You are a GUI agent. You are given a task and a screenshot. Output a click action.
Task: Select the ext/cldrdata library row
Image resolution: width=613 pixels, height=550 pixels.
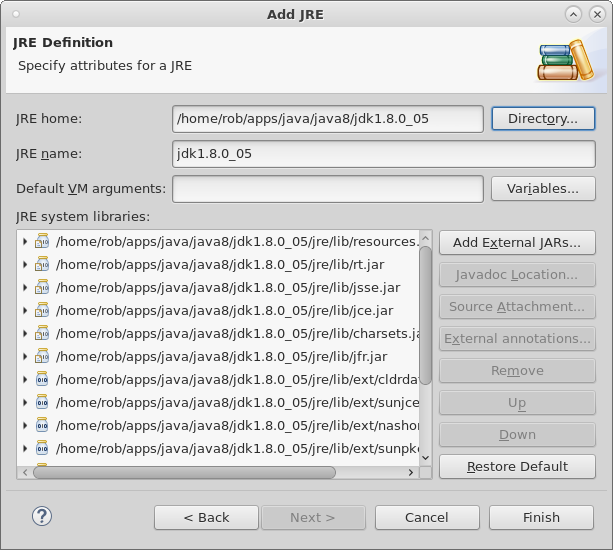(236, 380)
